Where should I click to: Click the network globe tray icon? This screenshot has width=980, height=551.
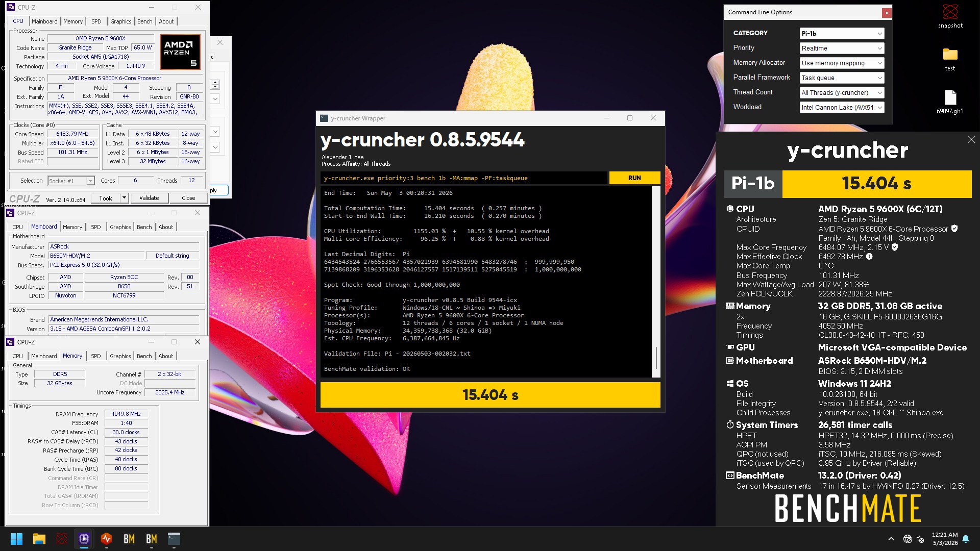point(908,539)
